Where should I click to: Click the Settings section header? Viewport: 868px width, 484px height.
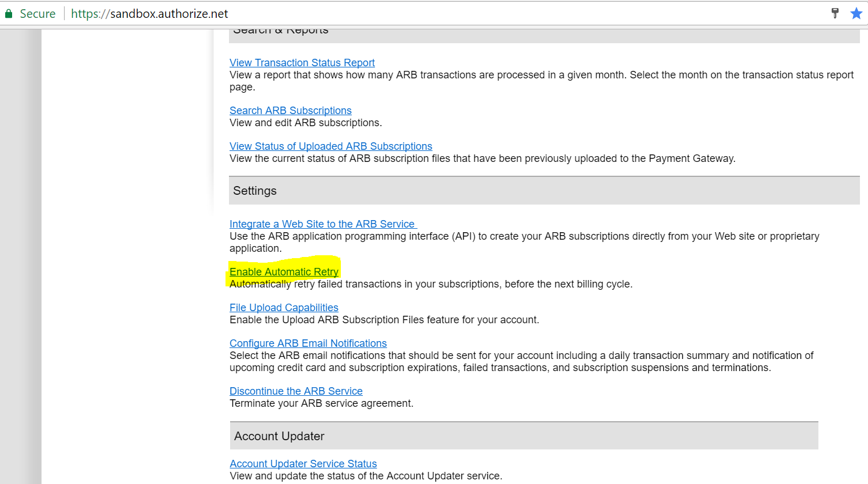click(x=255, y=191)
